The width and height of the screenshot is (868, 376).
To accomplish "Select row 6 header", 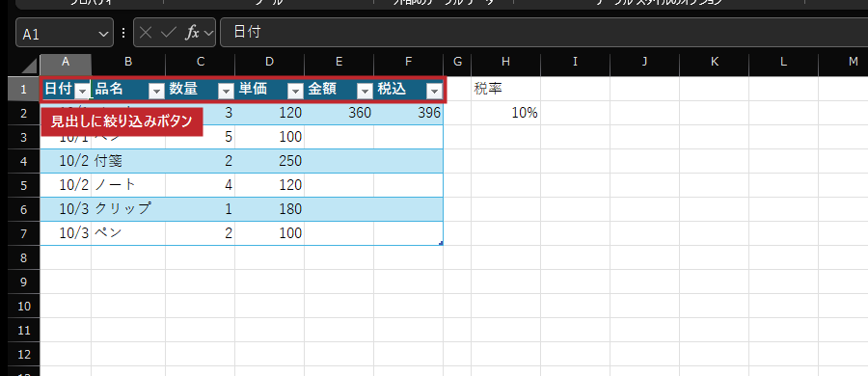I will coord(23,209).
